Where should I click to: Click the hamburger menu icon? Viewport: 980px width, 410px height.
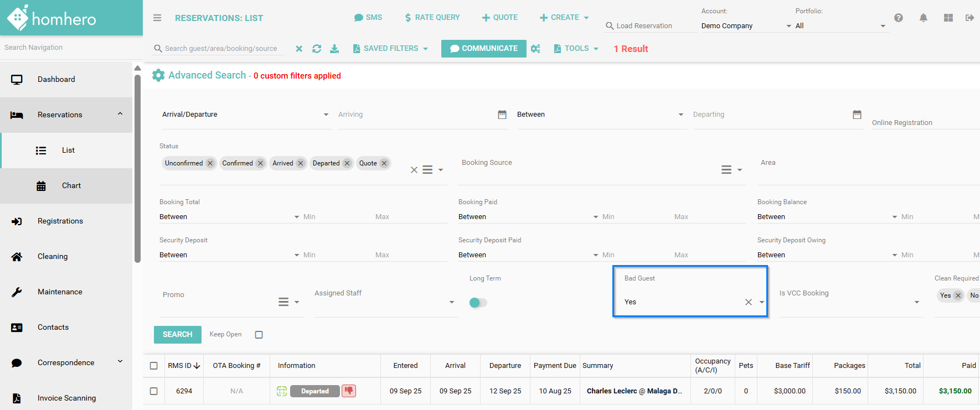click(157, 18)
